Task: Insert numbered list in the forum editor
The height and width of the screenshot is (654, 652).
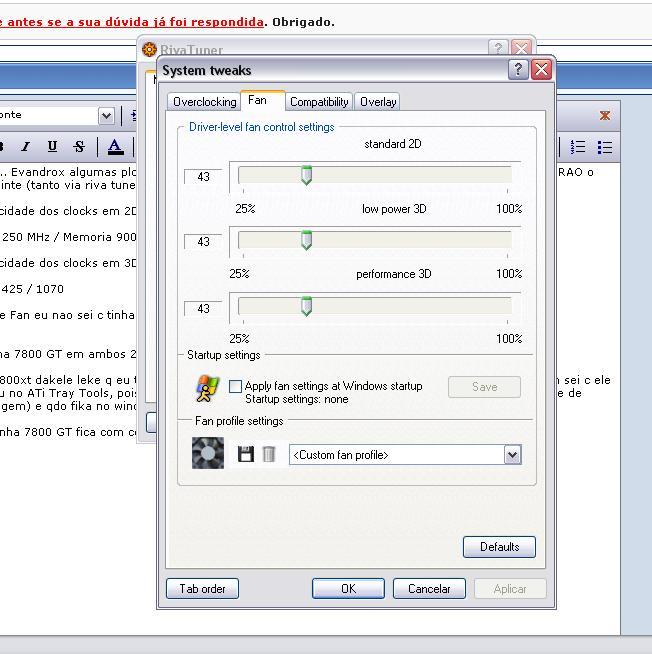Action: 578,147
